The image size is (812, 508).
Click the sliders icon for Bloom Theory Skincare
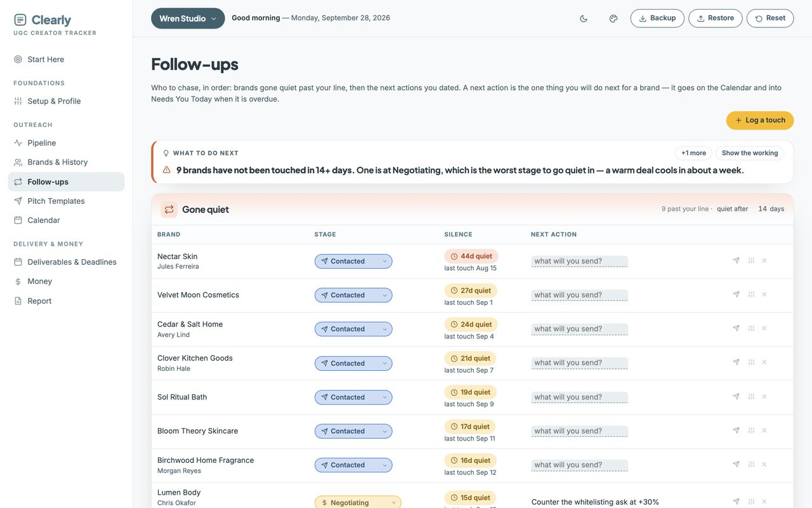pos(751,430)
